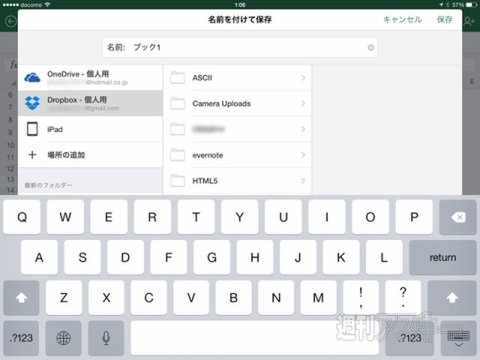
Task: Expand Camera Uploads chevron
Action: (x=303, y=103)
